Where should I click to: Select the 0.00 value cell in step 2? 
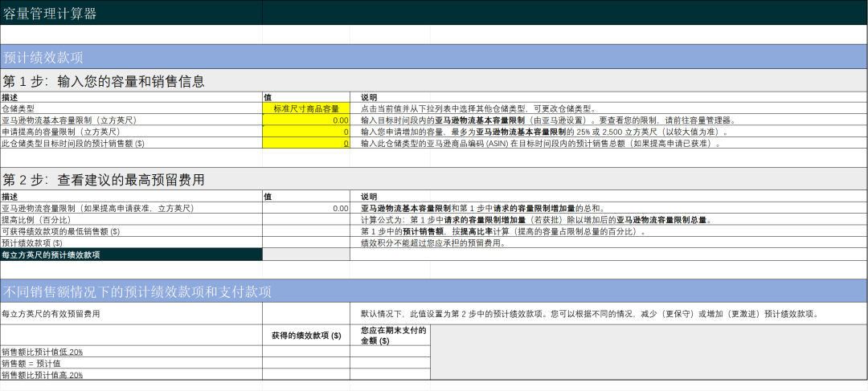click(306, 208)
